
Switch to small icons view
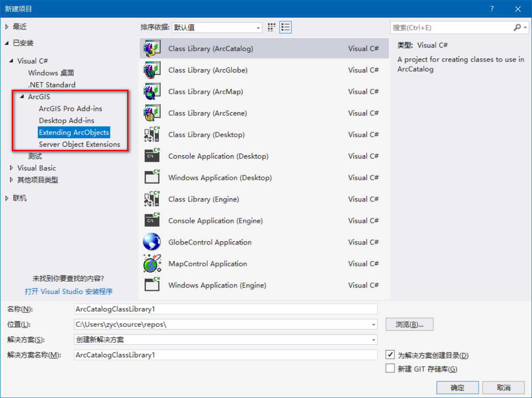tap(271, 28)
